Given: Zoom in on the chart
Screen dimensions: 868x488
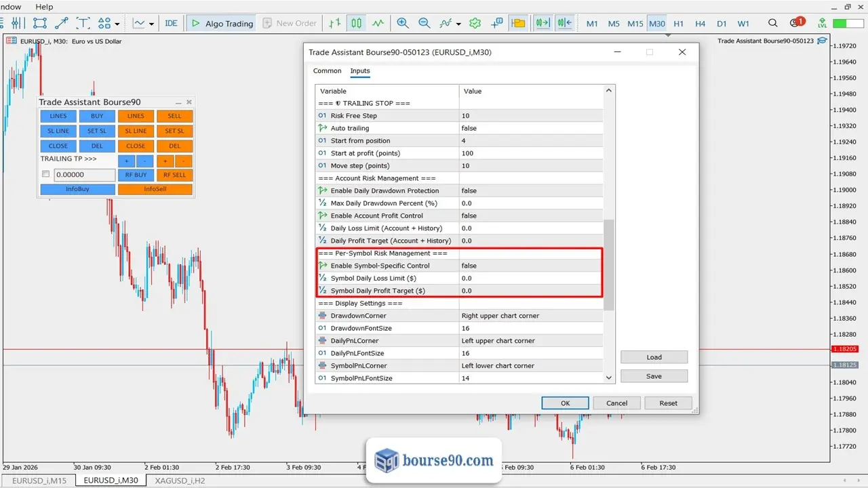Looking at the screenshot, I should pos(403,23).
